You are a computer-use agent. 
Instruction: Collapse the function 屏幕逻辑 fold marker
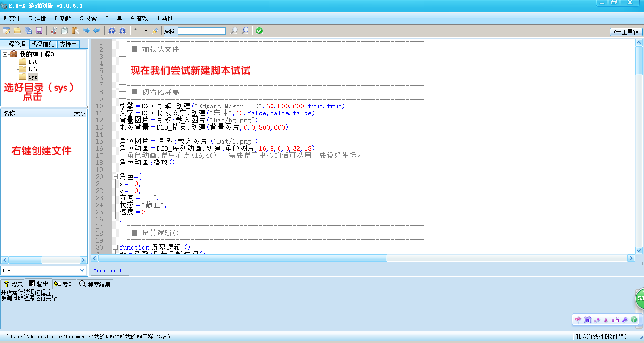coord(115,247)
